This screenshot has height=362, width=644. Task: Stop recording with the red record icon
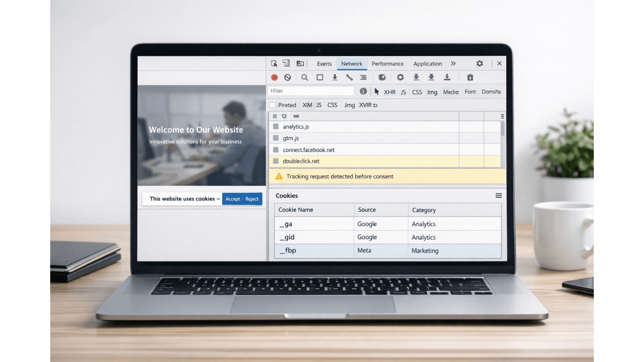pyautogui.click(x=274, y=77)
